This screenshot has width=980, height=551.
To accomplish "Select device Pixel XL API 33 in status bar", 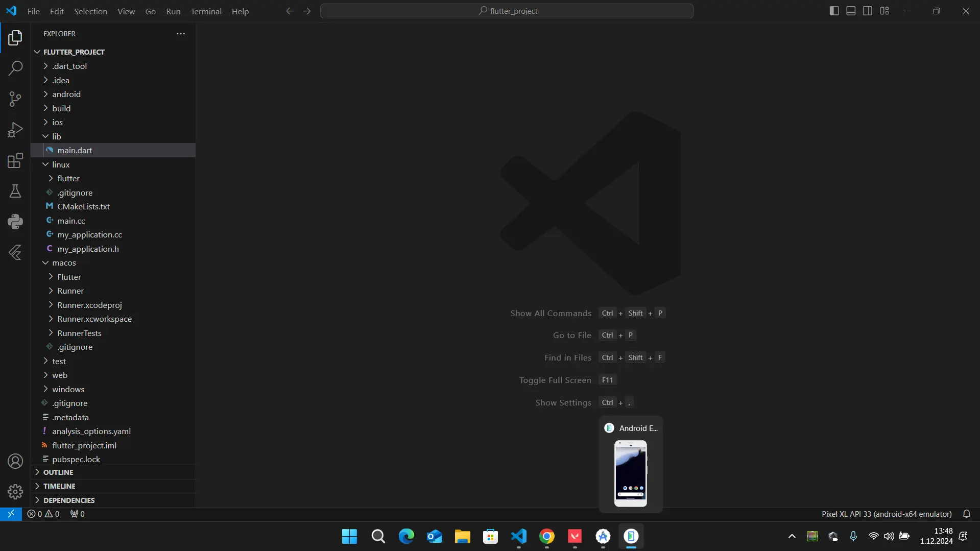I will pos(887,514).
